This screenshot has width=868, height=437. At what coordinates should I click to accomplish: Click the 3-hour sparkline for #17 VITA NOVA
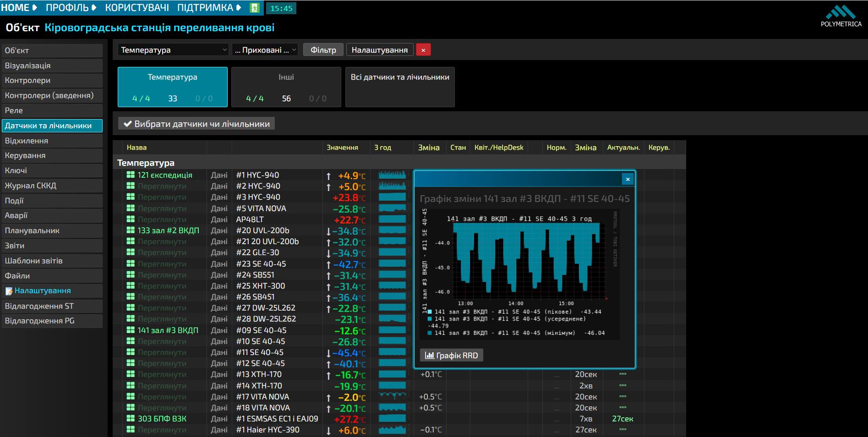coord(392,397)
